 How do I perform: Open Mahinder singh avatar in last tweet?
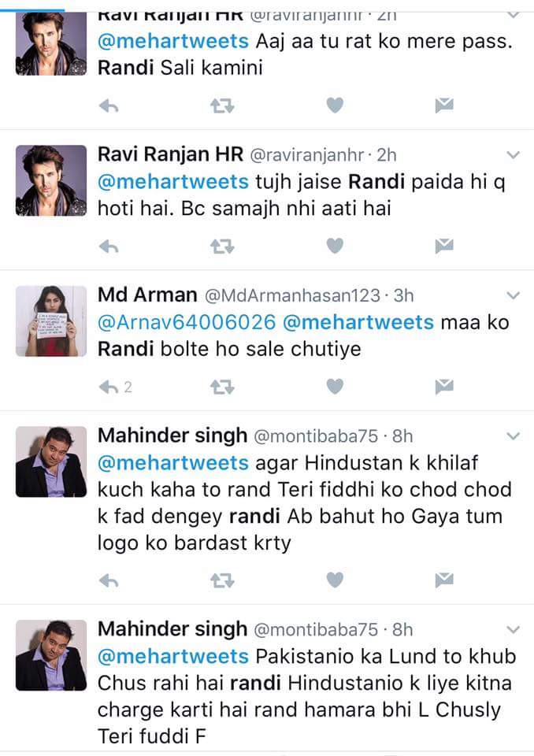pos(51,655)
